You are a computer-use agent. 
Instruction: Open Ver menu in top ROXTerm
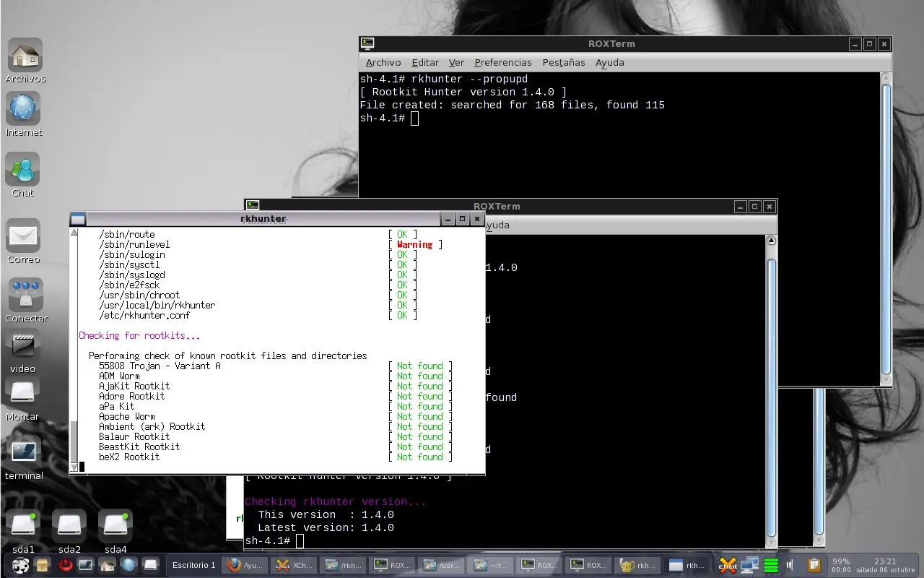pos(456,63)
